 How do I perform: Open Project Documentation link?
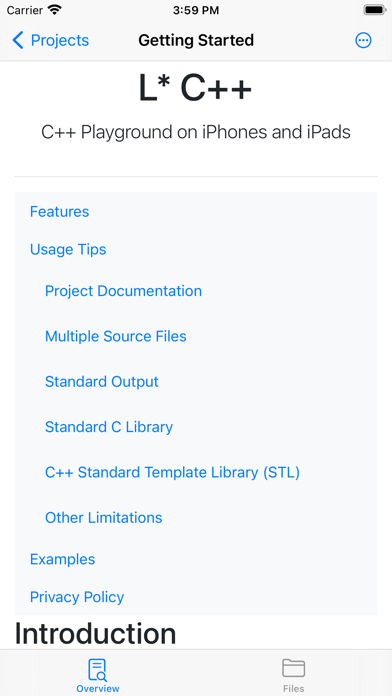pyautogui.click(x=123, y=291)
